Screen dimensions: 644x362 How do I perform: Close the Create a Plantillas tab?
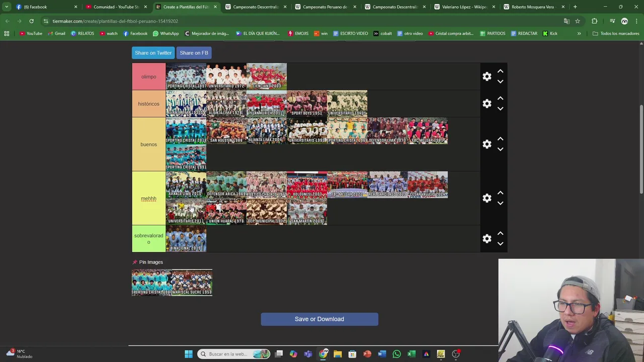[x=215, y=7]
